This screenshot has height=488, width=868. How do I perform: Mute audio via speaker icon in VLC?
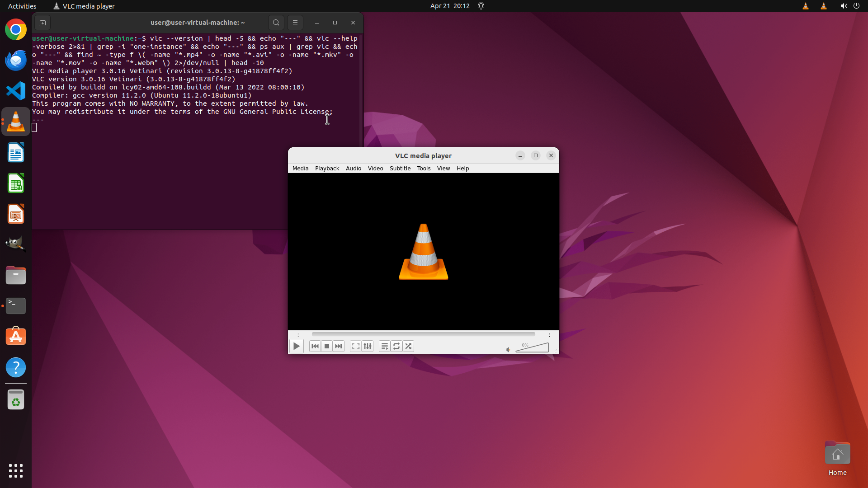coord(508,349)
